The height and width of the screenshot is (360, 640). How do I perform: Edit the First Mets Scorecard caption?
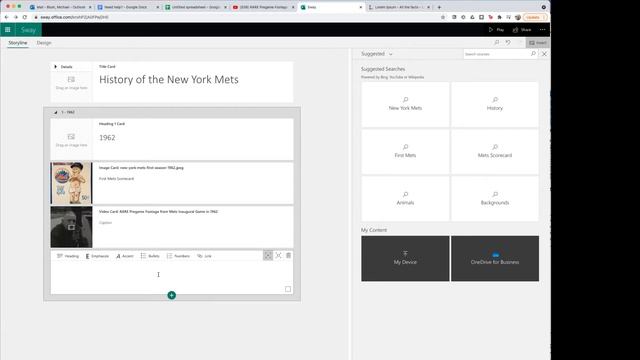116,179
